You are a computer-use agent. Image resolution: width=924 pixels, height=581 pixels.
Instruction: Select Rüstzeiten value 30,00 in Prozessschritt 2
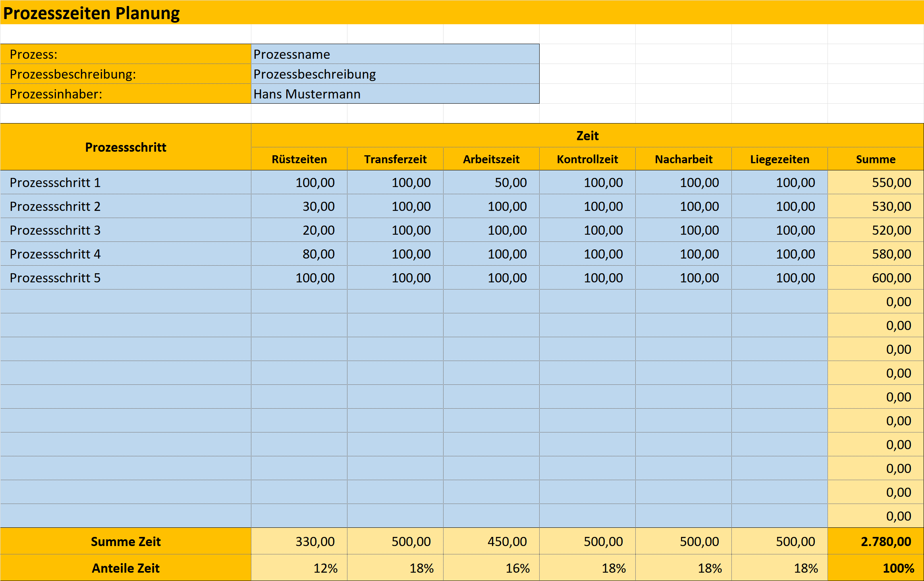[x=299, y=206]
